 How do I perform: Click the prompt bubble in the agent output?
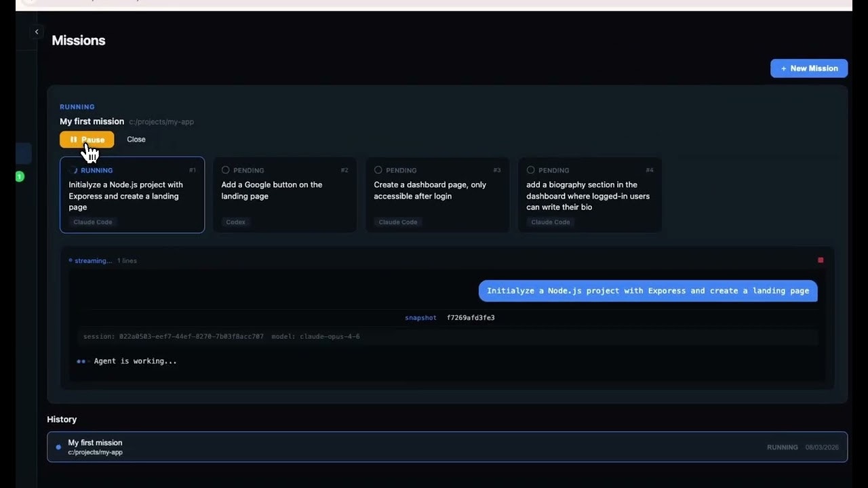(648, 291)
